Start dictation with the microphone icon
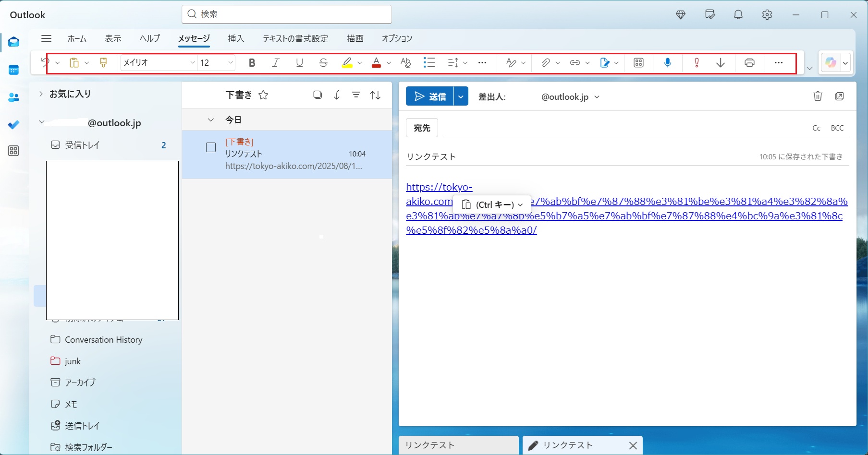The image size is (868, 455). (668, 63)
